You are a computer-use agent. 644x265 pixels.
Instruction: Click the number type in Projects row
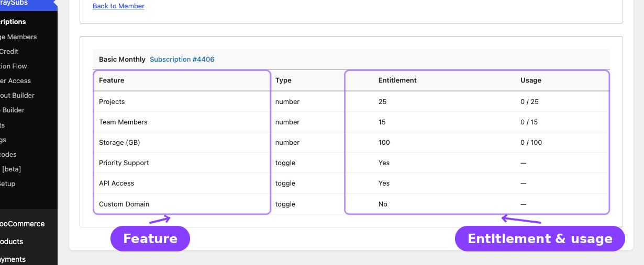(x=287, y=101)
